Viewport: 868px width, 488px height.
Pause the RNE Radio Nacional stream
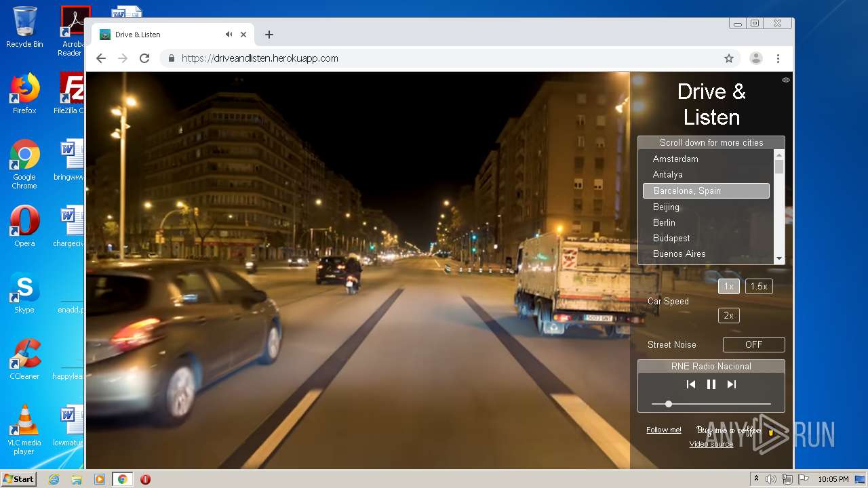711,384
